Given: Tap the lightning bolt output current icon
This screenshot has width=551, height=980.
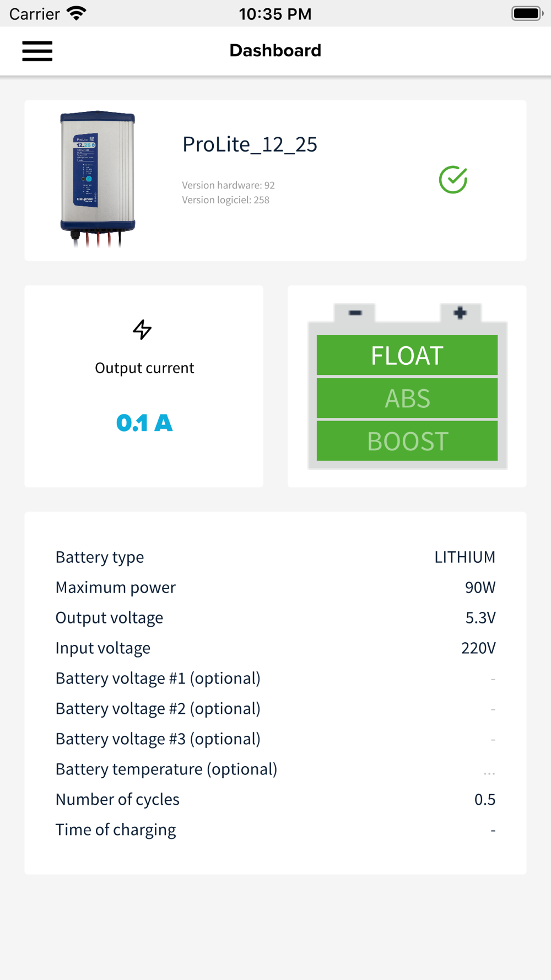Looking at the screenshot, I should (142, 330).
